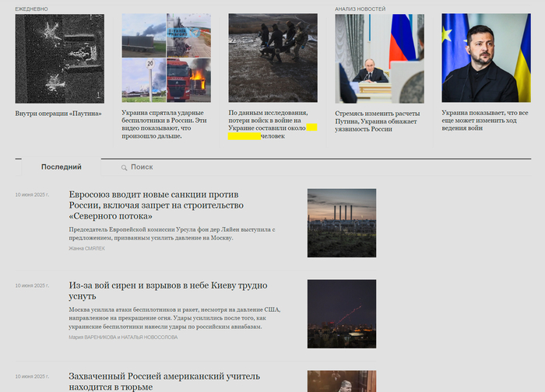This screenshot has width=545, height=392.
Task: Click the magnifying glass search icon
Action: [124, 167]
